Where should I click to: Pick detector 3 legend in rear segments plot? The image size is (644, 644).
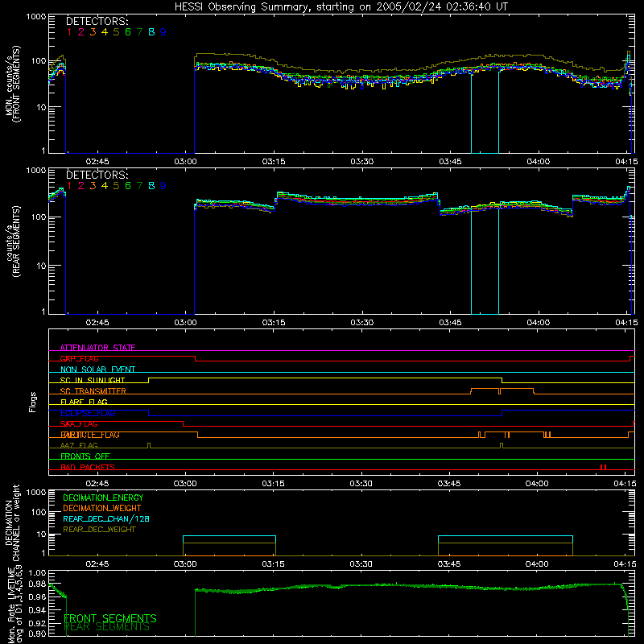(93, 186)
